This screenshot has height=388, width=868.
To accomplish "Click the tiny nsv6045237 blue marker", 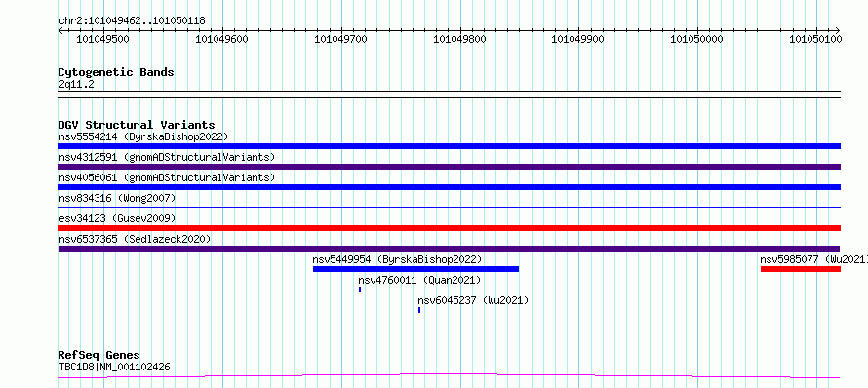I will (419, 310).
